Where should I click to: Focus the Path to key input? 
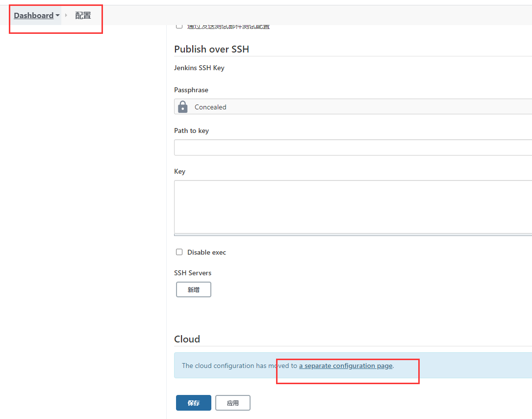pos(353,147)
